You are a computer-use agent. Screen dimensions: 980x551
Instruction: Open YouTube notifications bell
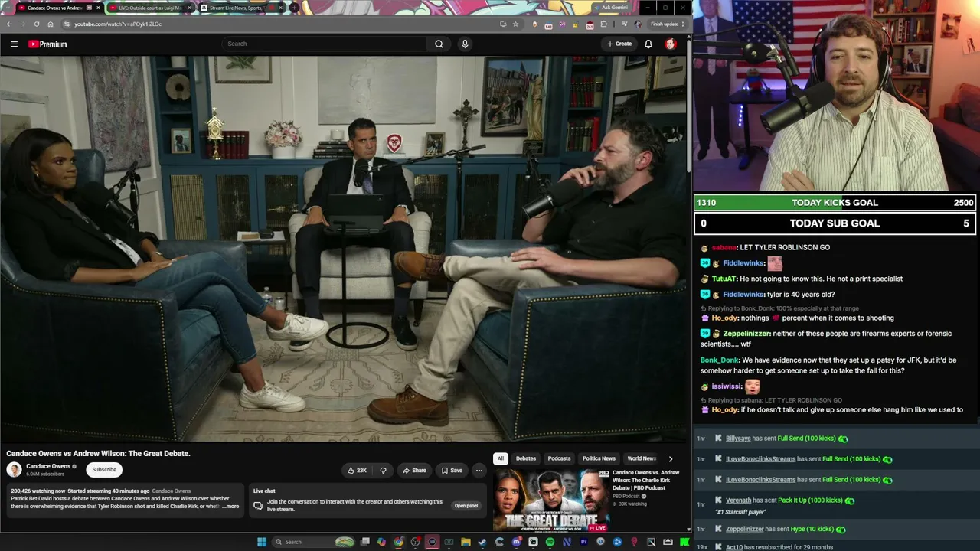coord(648,44)
